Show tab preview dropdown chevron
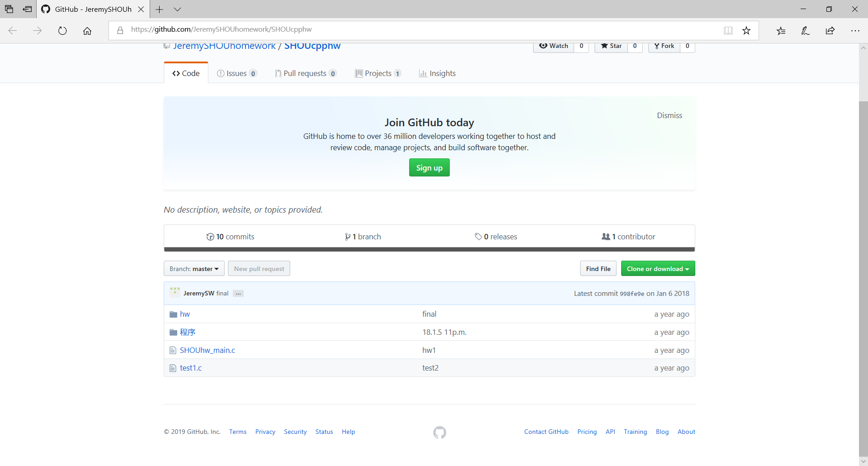868x466 pixels. [x=177, y=9]
